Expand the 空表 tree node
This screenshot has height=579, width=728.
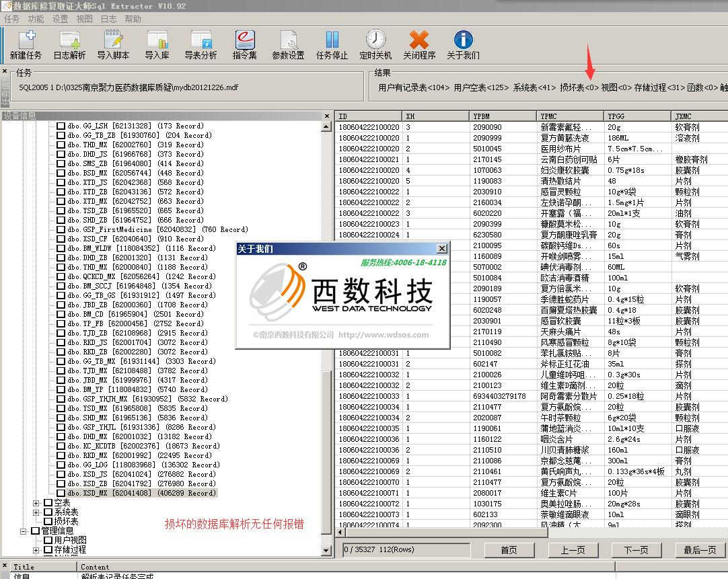(x=36, y=502)
